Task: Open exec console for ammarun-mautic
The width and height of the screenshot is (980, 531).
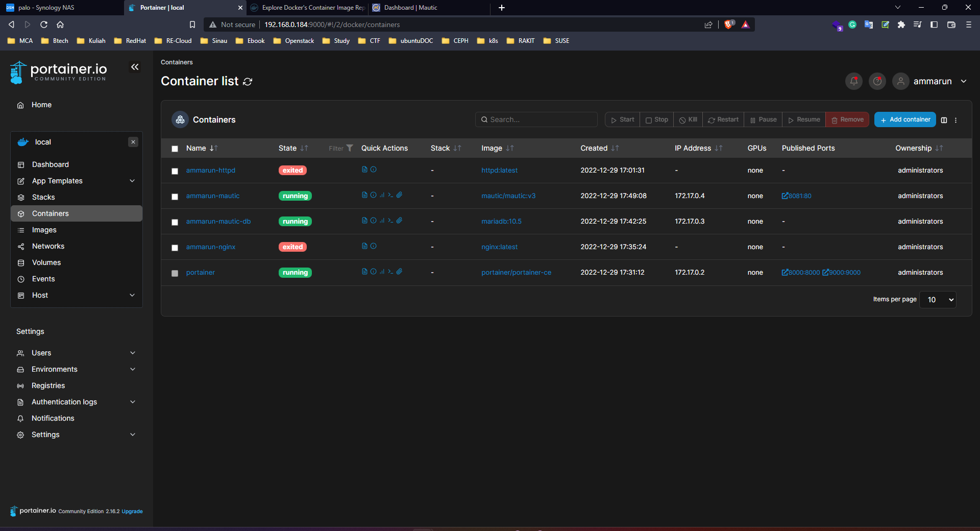Action: [390, 195]
